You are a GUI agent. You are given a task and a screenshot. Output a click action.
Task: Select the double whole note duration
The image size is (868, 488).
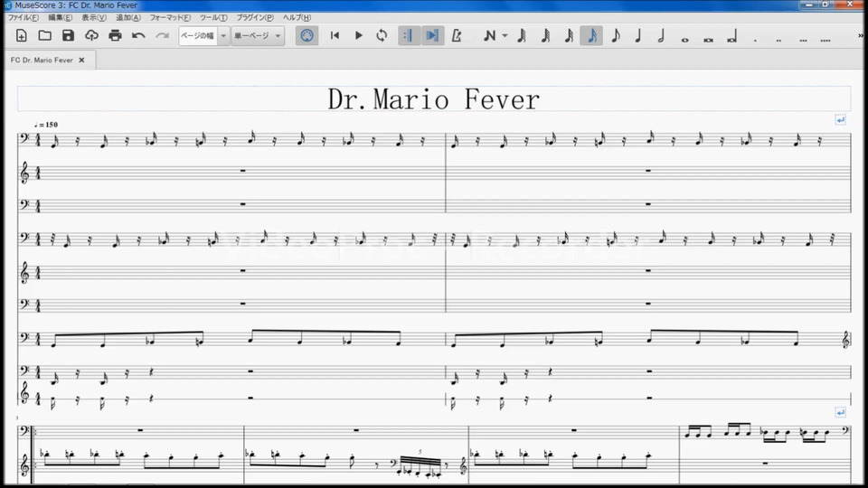[709, 39]
